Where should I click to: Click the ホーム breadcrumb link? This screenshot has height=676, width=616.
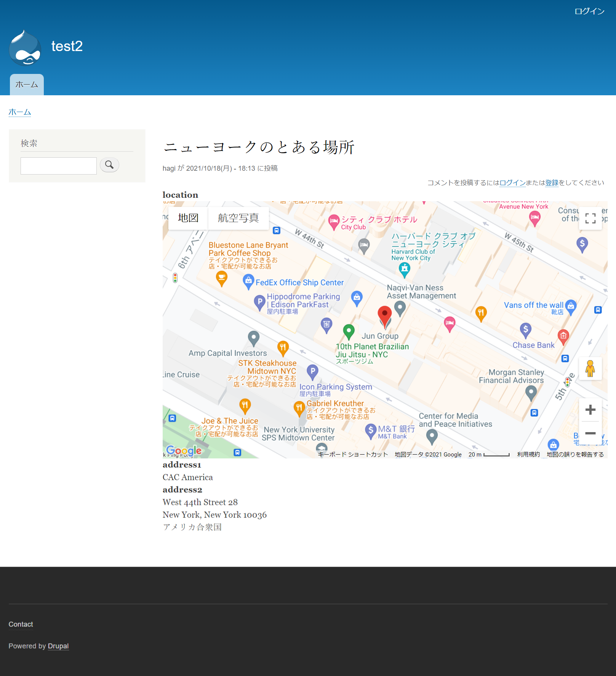tap(20, 112)
